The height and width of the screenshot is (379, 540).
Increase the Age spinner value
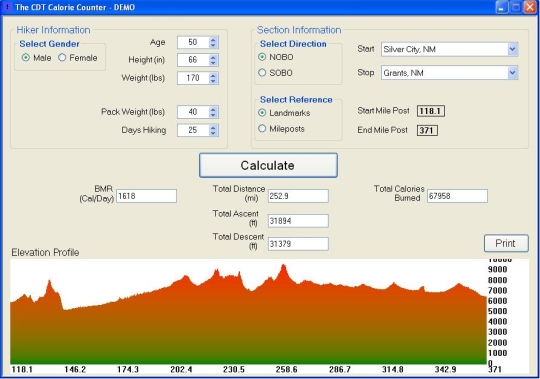point(213,40)
